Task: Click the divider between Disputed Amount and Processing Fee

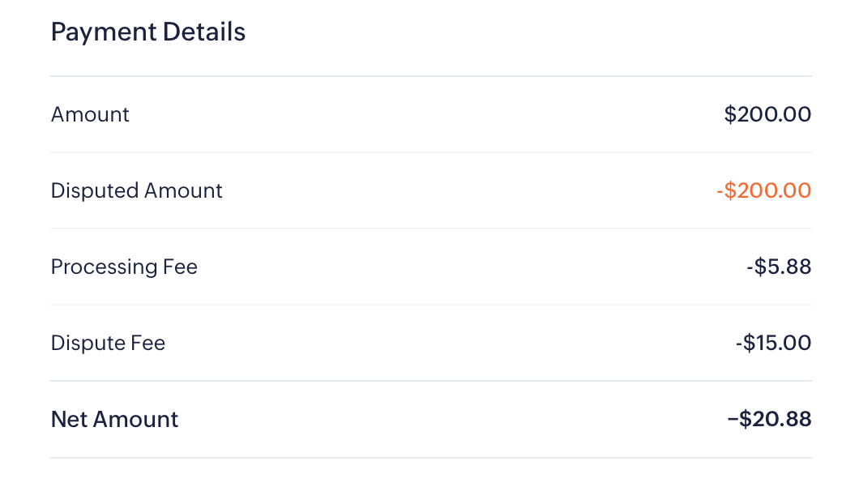Action: pyautogui.click(x=430, y=229)
